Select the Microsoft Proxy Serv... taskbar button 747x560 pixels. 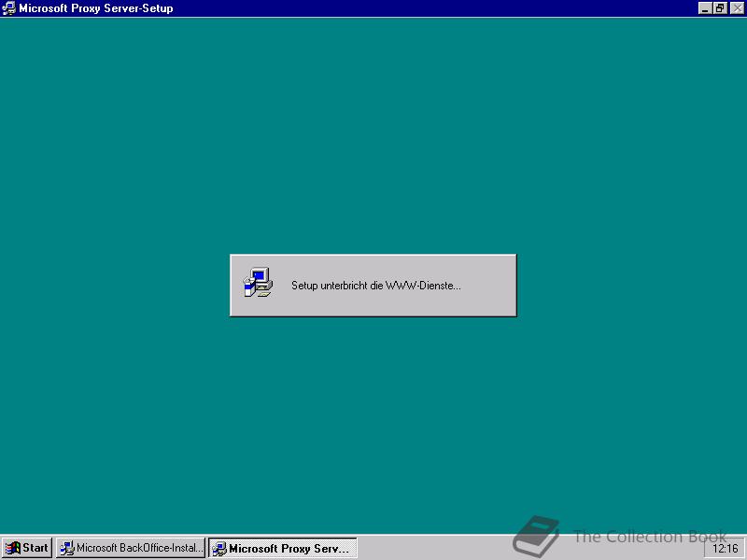point(283,548)
